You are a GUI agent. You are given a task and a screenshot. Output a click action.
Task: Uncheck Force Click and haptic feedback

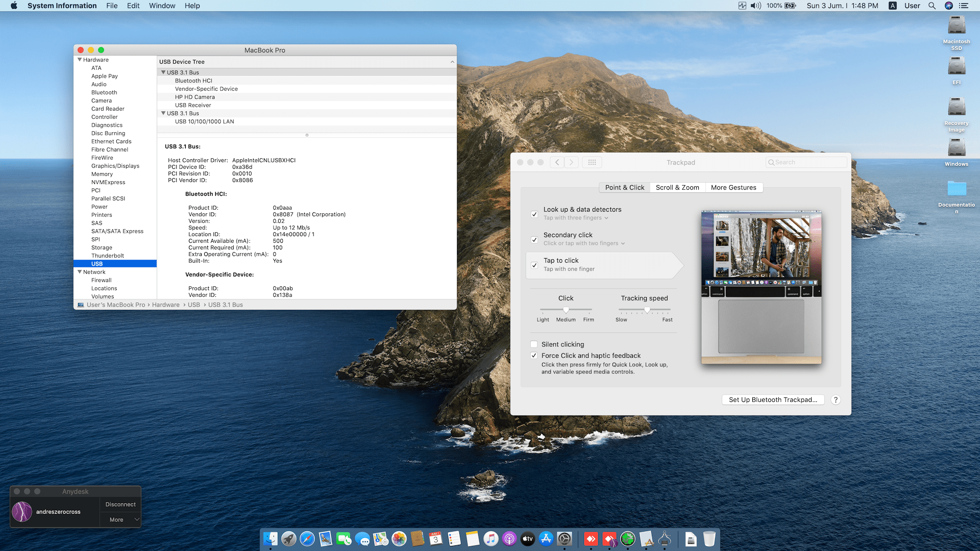coord(534,356)
